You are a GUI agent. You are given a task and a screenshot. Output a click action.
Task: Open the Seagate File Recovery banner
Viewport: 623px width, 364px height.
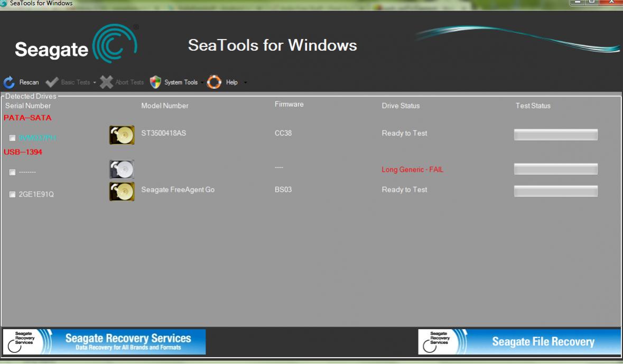(519, 342)
